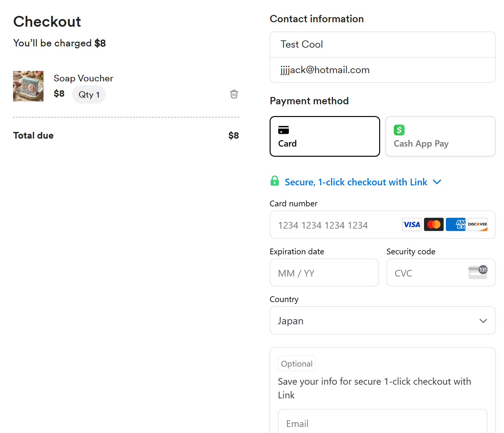Open the Qty 1 quantity selector
Screen dimensions: 504x433
click(x=89, y=94)
